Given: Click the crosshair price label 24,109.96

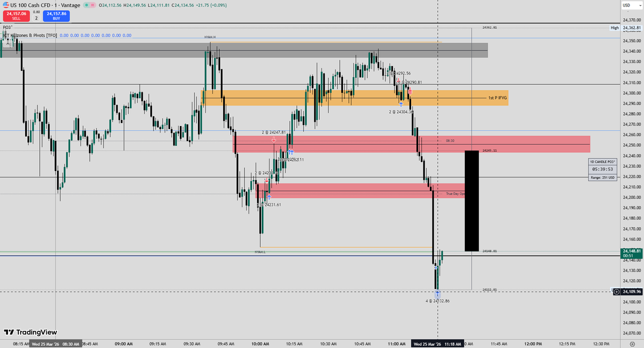Looking at the screenshot, I should tap(632, 292).
